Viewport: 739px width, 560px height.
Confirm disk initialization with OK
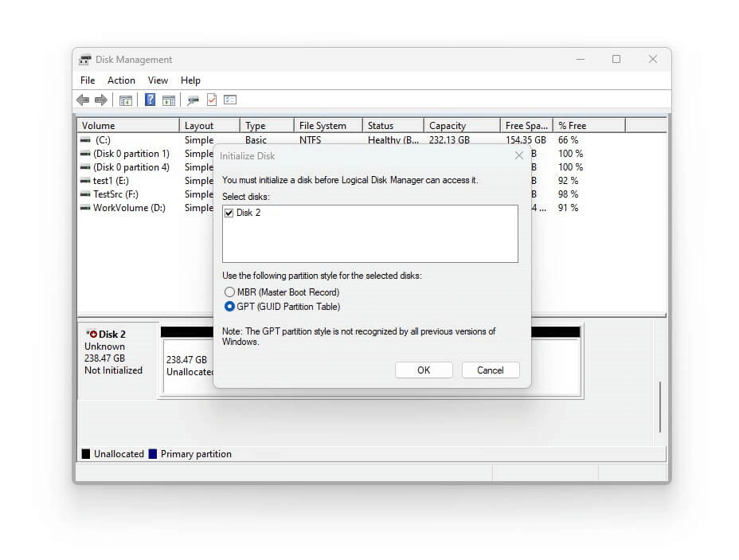pos(424,370)
